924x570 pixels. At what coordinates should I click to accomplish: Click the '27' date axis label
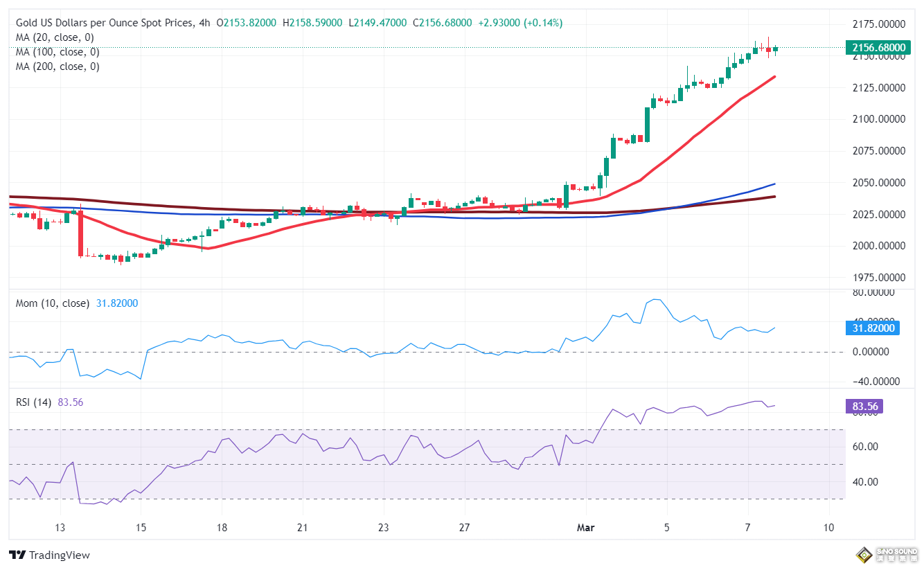464,528
